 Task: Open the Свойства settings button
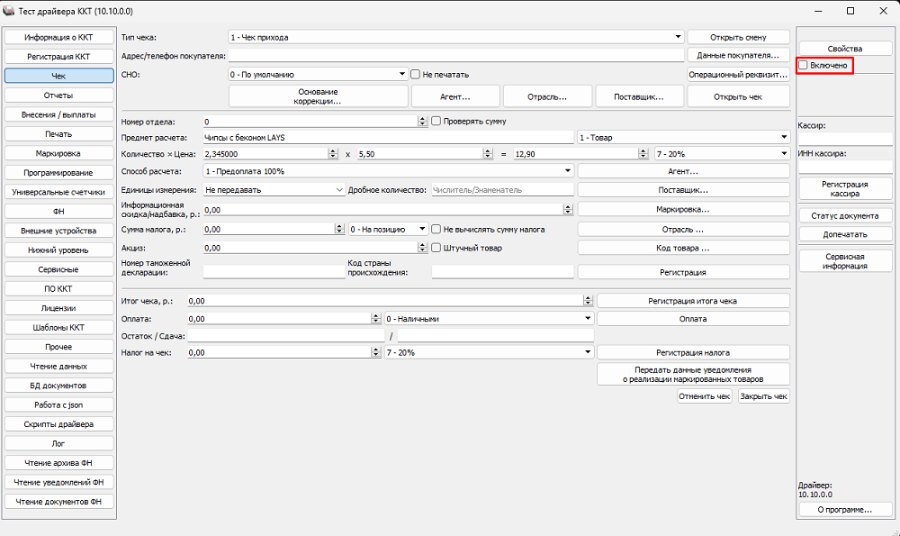coord(845,49)
